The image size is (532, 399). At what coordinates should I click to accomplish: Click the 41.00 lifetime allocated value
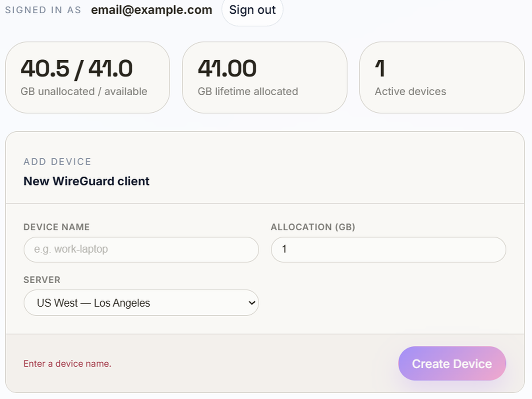227,68
